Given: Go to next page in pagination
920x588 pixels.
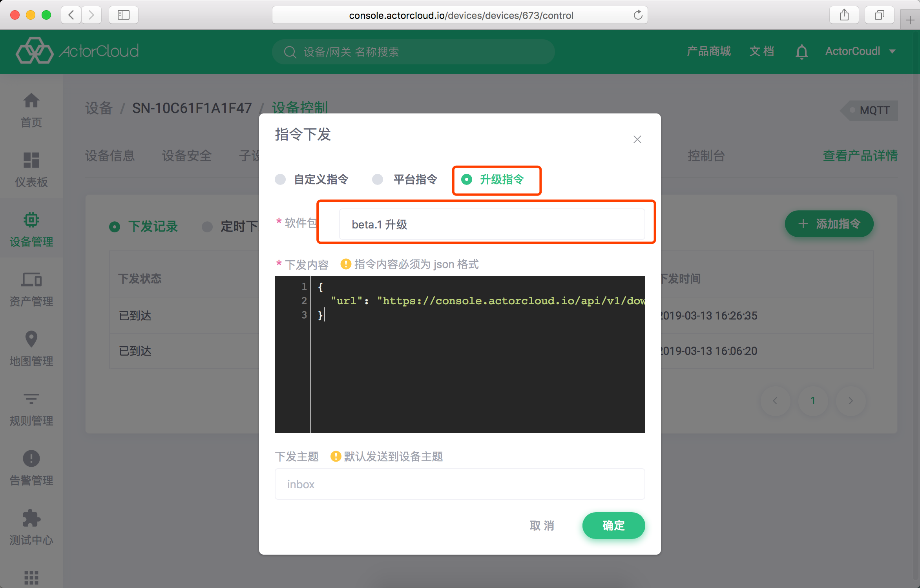Looking at the screenshot, I should (x=851, y=401).
